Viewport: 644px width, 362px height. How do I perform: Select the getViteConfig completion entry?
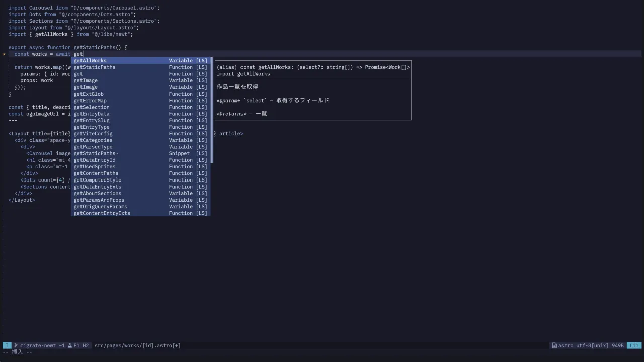click(93, 133)
